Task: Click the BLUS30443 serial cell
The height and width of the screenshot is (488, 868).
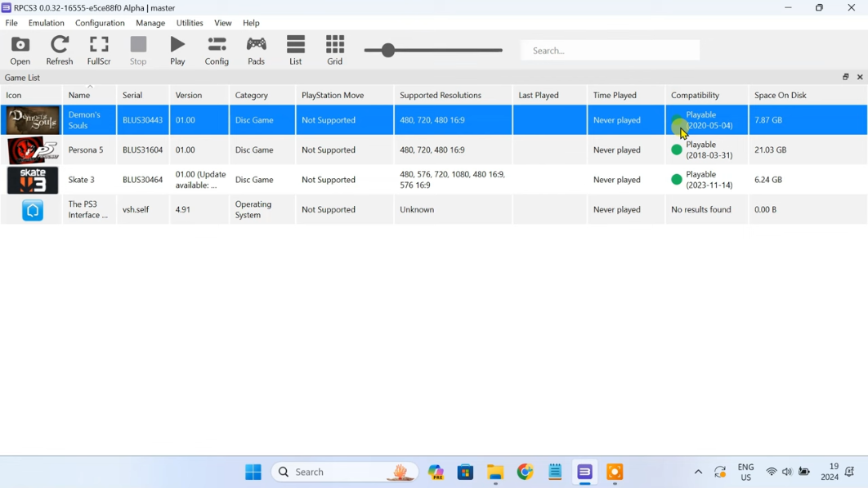Action: click(x=143, y=120)
